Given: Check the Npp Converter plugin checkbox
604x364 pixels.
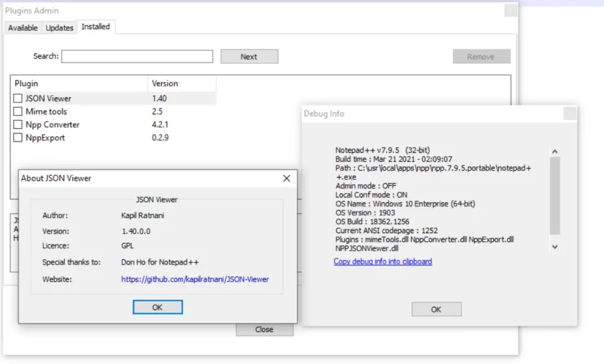Looking at the screenshot, I should click(18, 124).
